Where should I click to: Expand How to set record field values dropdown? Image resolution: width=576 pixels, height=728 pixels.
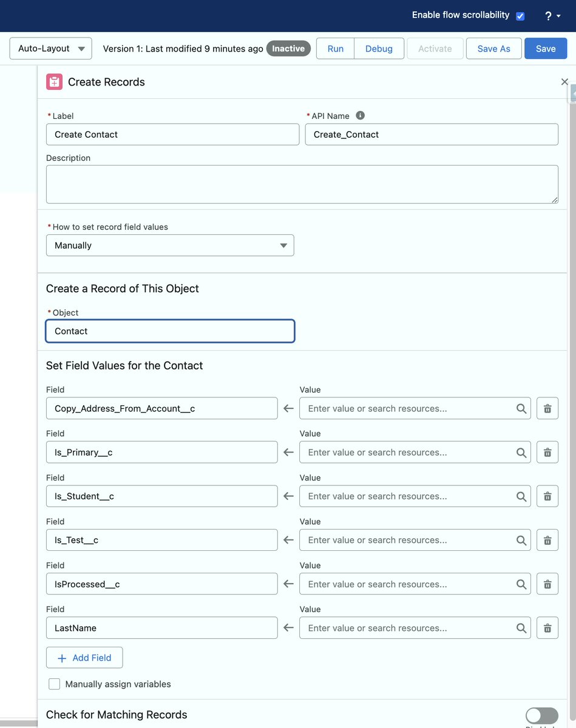(170, 245)
